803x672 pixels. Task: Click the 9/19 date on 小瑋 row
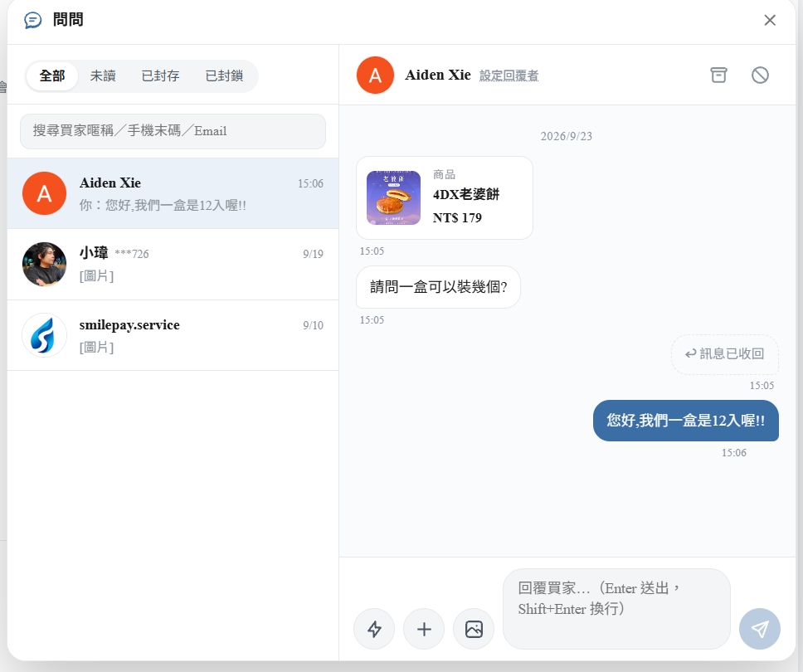(313, 254)
